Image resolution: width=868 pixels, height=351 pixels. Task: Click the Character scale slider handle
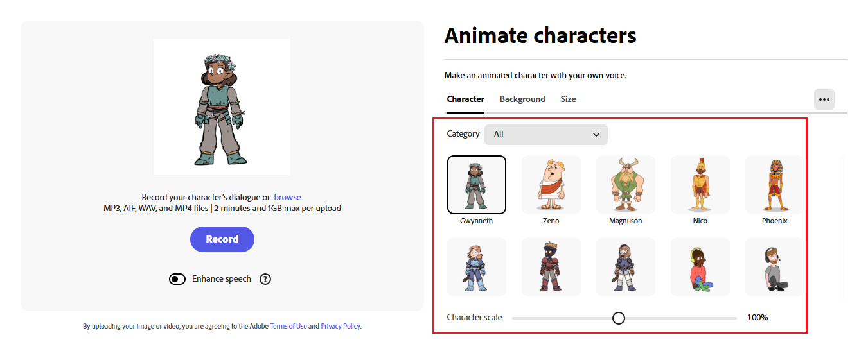tap(618, 318)
